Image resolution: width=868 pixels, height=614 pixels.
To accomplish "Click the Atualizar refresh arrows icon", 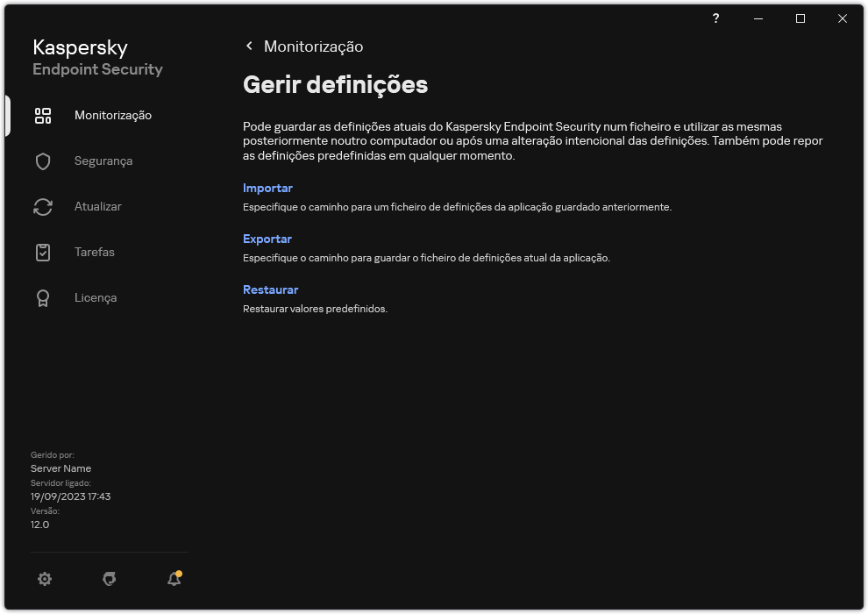I will (43, 207).
